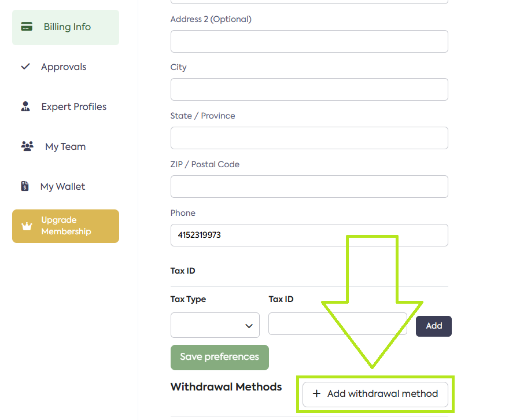
Task: Navigate to My Team
Action: point(65,147)
